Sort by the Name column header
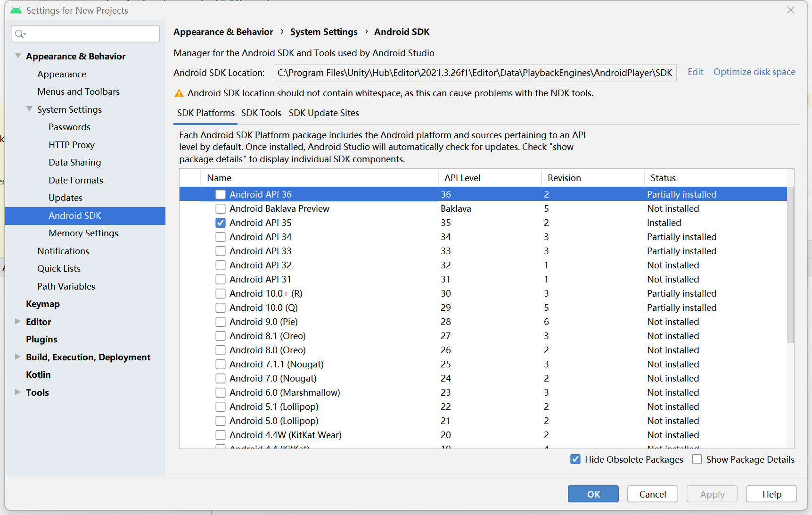Image resolution: width=812 pixels, height=515 pixels. [320, 178]
